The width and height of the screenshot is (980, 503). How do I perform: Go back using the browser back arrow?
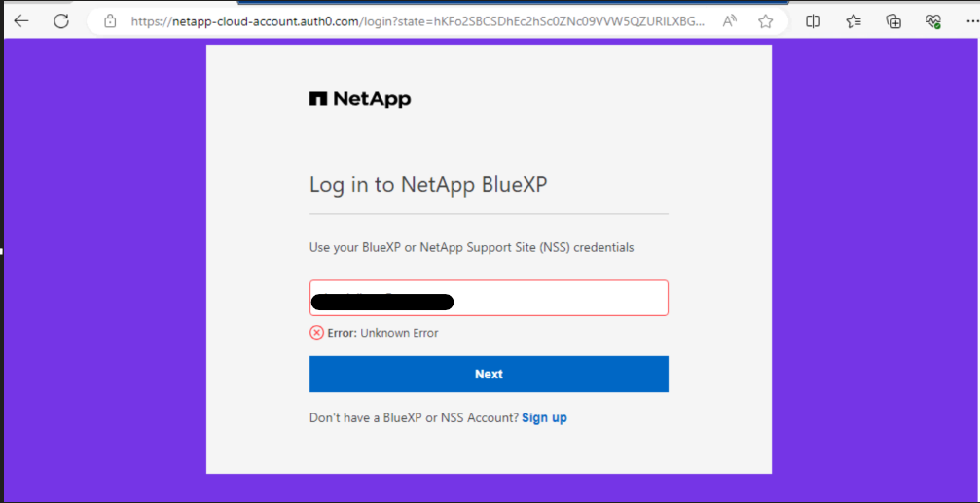(20, 20)
